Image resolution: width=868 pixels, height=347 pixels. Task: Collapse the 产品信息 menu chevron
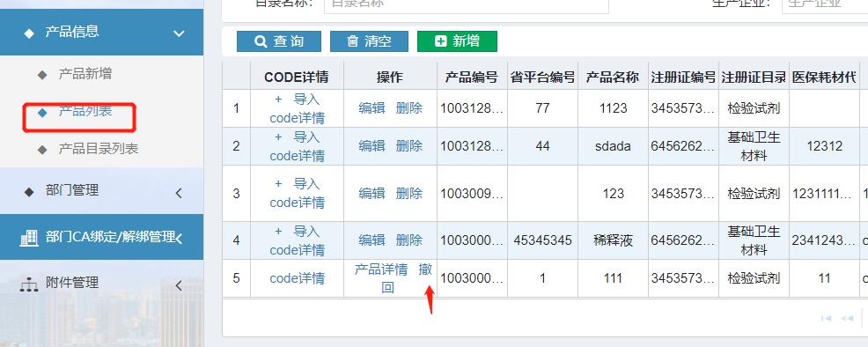coord(179,33)
